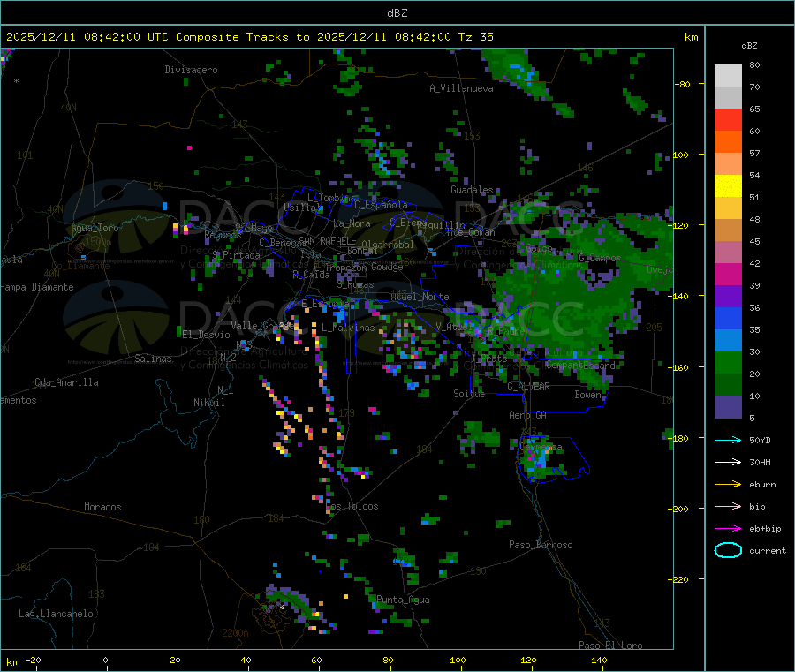
Task: Pick the red swatch below 65 dBZ
Action: tap(728, 119)
